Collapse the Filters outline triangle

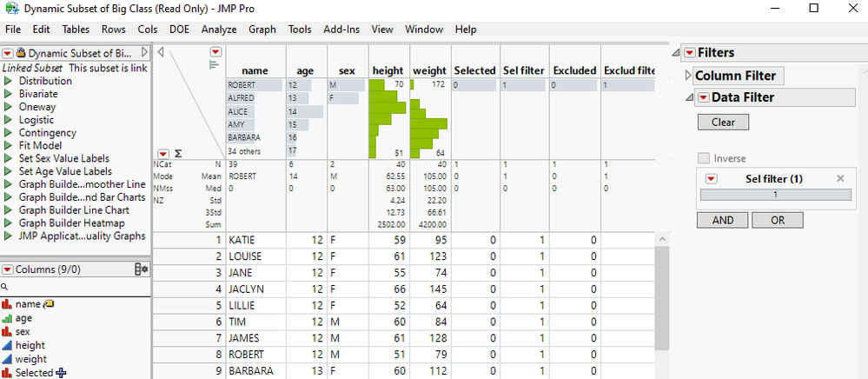point(675,53)
